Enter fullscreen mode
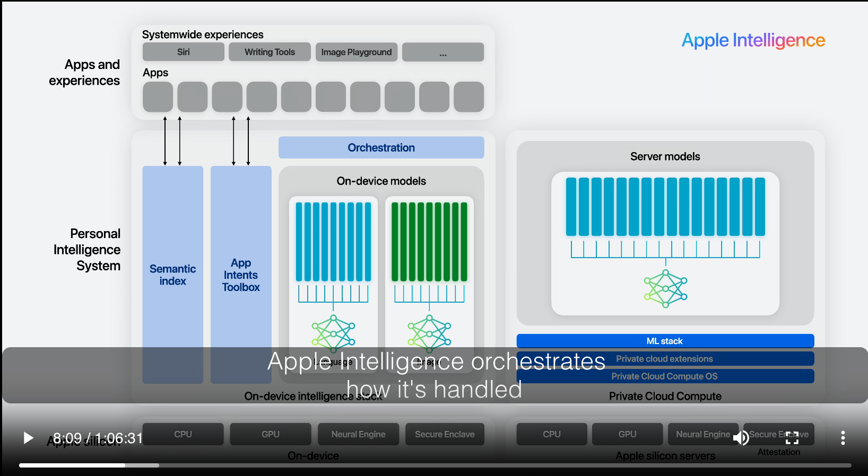Image resolution: width=868 pixels, height=476 pixels. tap(792, 438)
